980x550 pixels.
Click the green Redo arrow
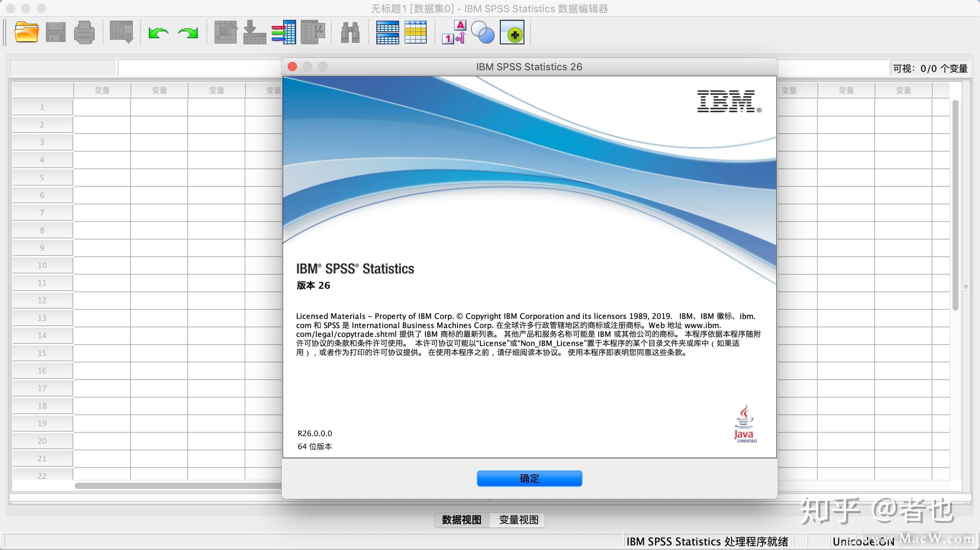tap(188, 33)
